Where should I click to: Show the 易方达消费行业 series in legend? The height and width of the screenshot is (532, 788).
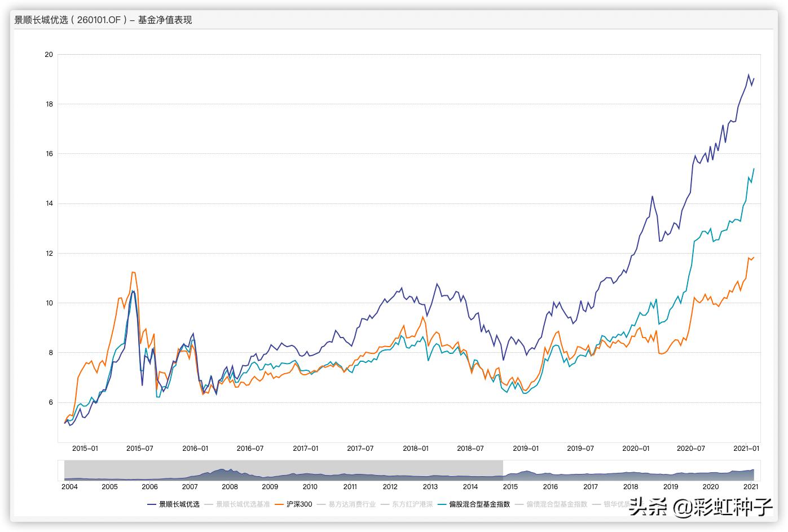pos(346,504)
